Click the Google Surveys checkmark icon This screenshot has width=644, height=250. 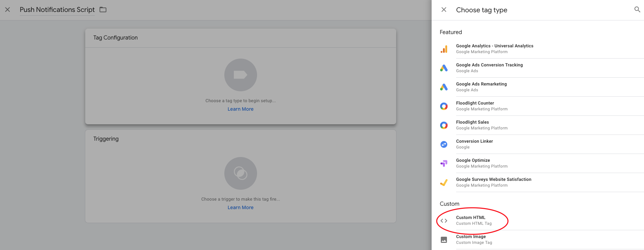(444, 183)
